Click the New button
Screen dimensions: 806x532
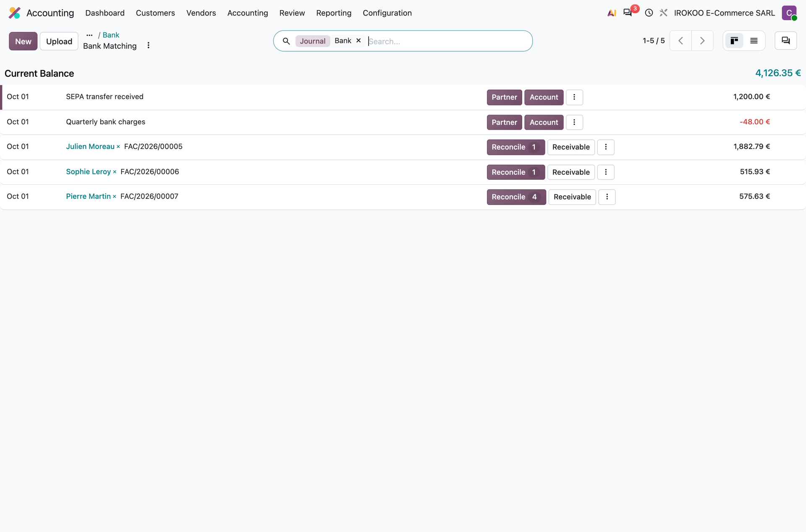pyautogui.click(x=23, y=41)
